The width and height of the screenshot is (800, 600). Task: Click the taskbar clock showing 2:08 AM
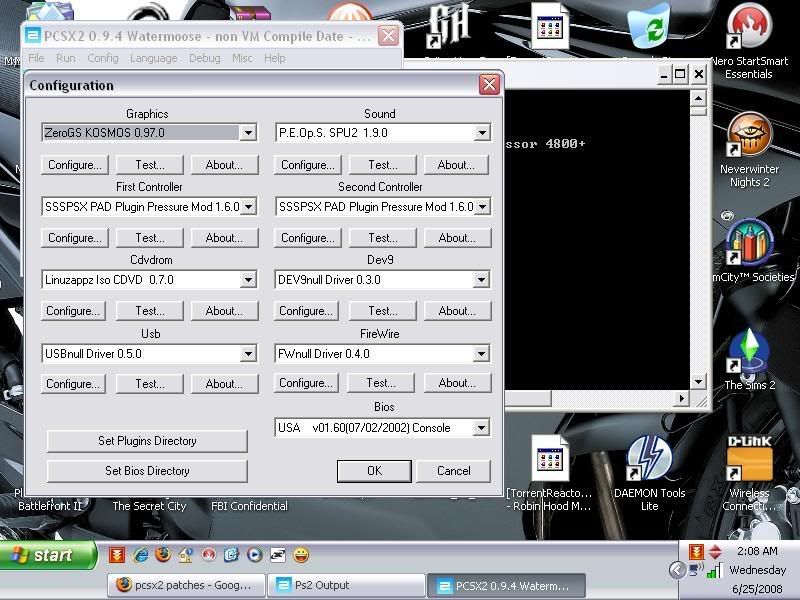click(757, 551)
